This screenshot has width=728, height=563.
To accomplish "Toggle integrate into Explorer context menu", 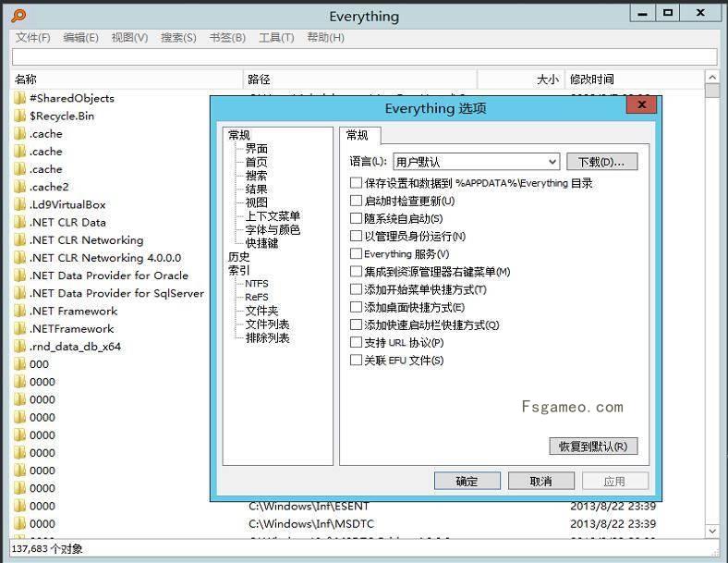I will tap(356, 271).
